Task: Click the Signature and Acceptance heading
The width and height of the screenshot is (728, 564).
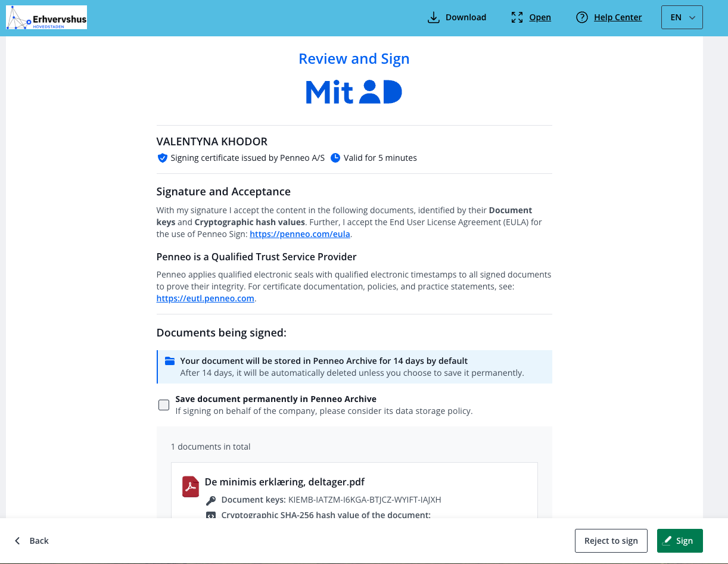Action: (223, 192)
